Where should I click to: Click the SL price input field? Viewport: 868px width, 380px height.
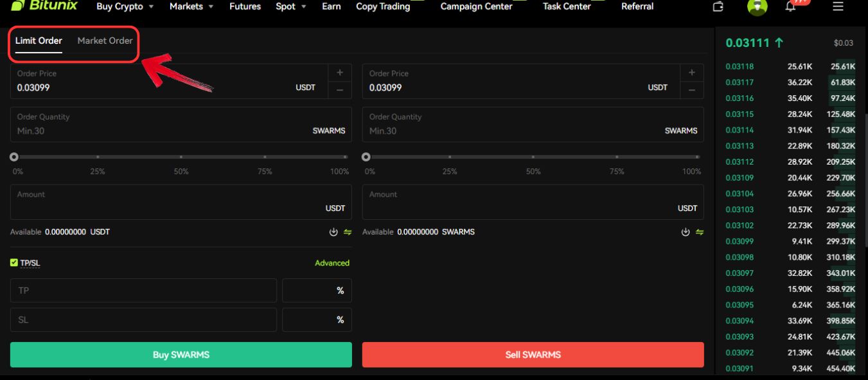pos(143,320)
